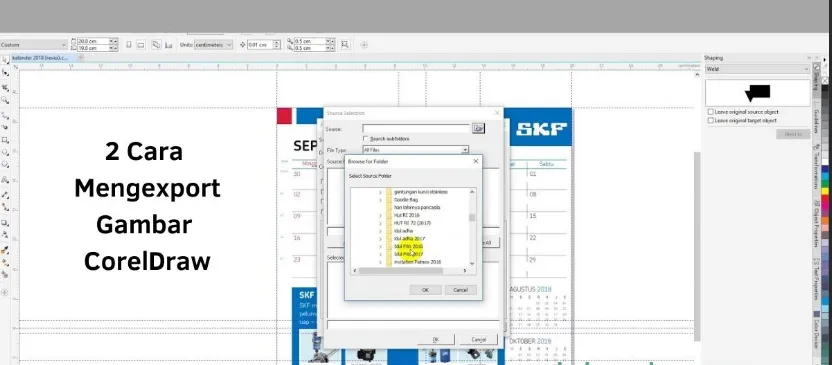Open the Units centimeters dropdown
The image size is (832, 365).
tap(213, 45)
